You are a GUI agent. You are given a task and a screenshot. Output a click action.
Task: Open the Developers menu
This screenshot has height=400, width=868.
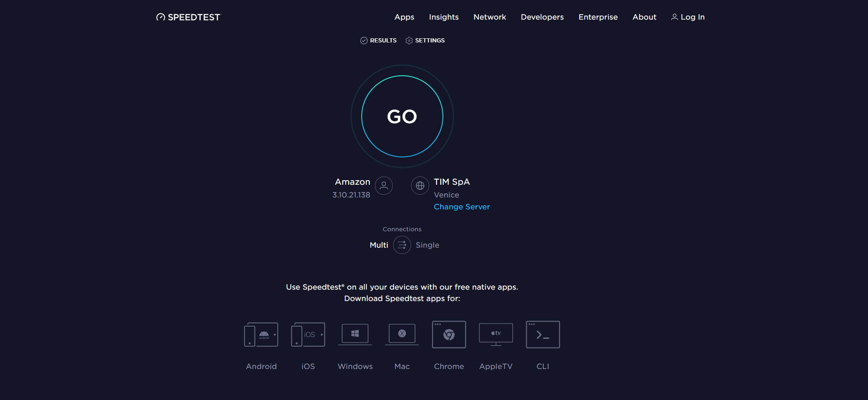pyautogui.click(x=542, y=17)
